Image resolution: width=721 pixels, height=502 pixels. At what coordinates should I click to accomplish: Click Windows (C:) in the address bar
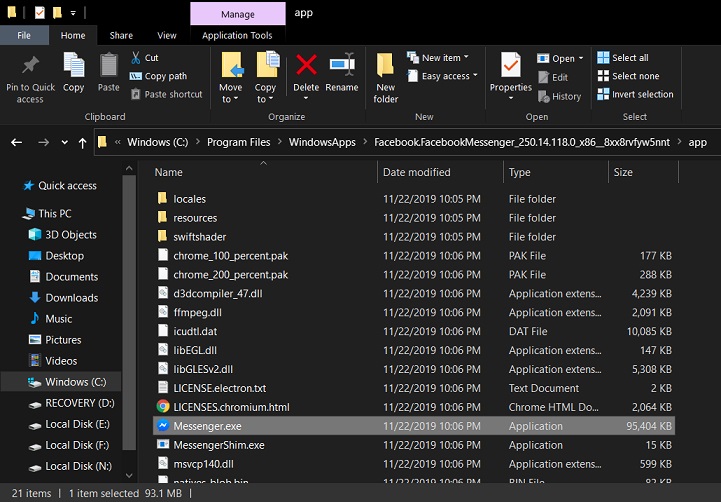pos(157,142)
